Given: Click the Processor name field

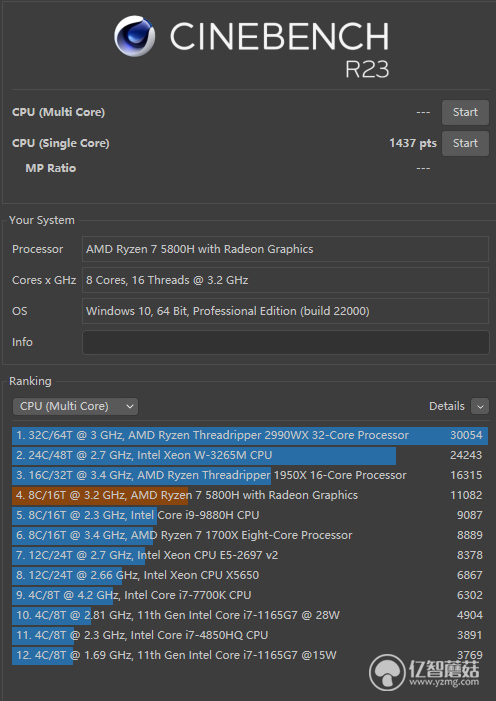Looking at the screenshot, I should click(285, 249).
